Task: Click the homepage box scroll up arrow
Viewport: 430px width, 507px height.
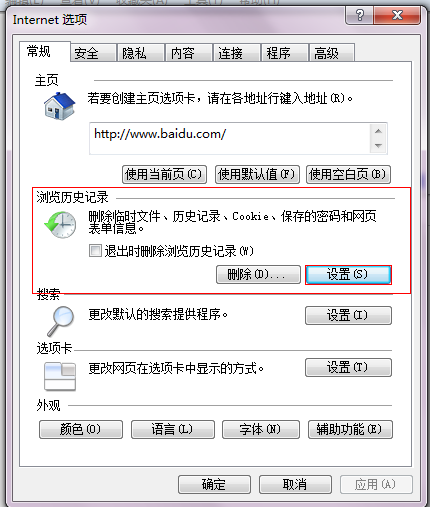Action: click(378, 131)
